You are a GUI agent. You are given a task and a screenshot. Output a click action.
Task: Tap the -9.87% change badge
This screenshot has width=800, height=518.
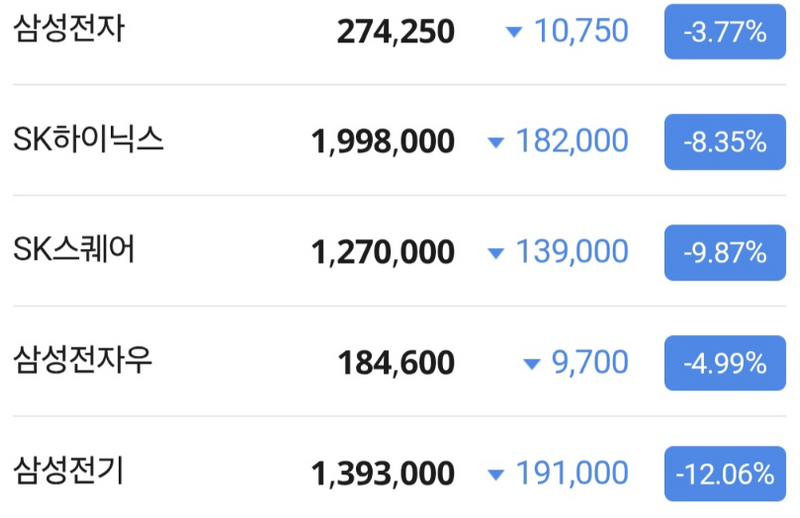[725, 253]
